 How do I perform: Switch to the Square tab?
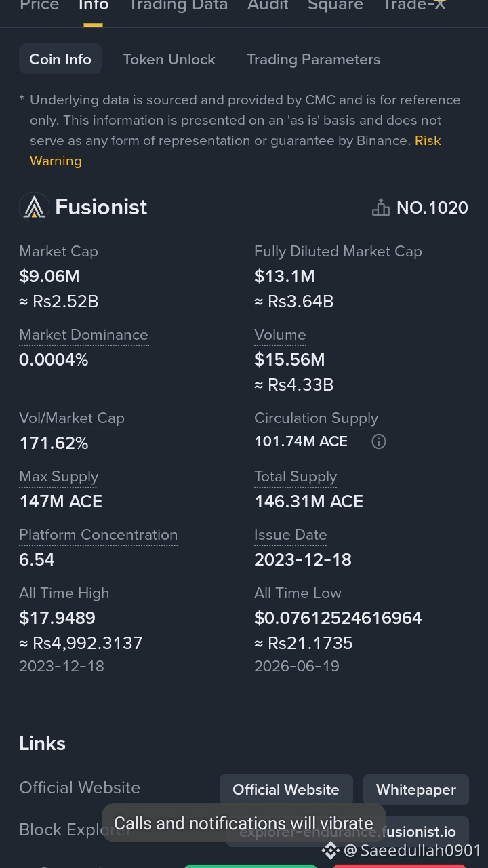pyautogui.click(x=335, y=5)
